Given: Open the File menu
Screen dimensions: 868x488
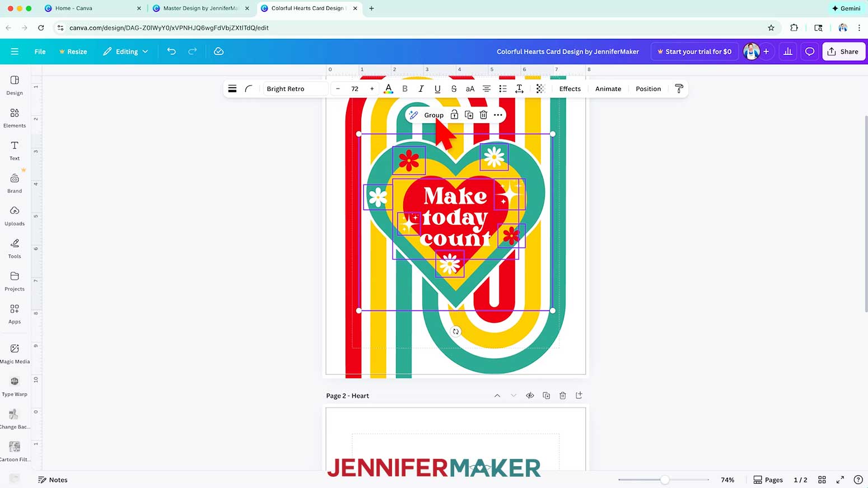Looking at the screenshot, I should pyautogui.click(x=40, y=51).
